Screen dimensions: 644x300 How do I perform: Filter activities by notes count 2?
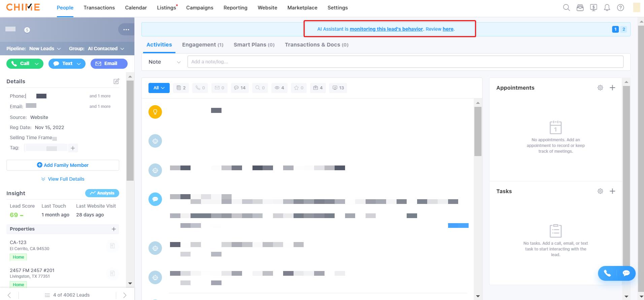(181, 88)
